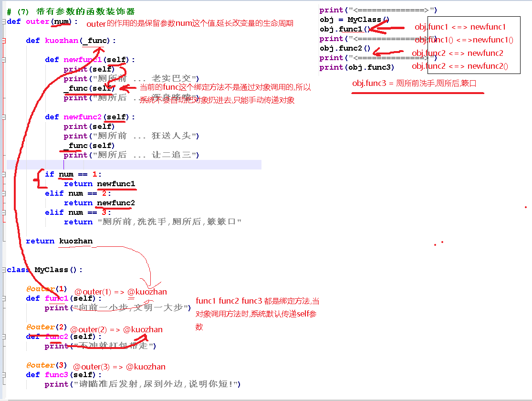Click the print line containing '狂送人头'
The height and width of the screenshot is (401, 532).
131,136
